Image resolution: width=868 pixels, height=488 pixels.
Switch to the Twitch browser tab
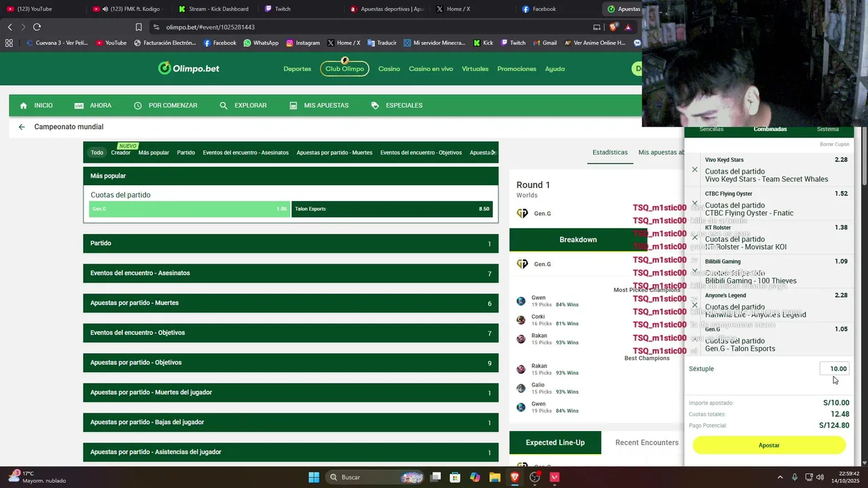283,9
